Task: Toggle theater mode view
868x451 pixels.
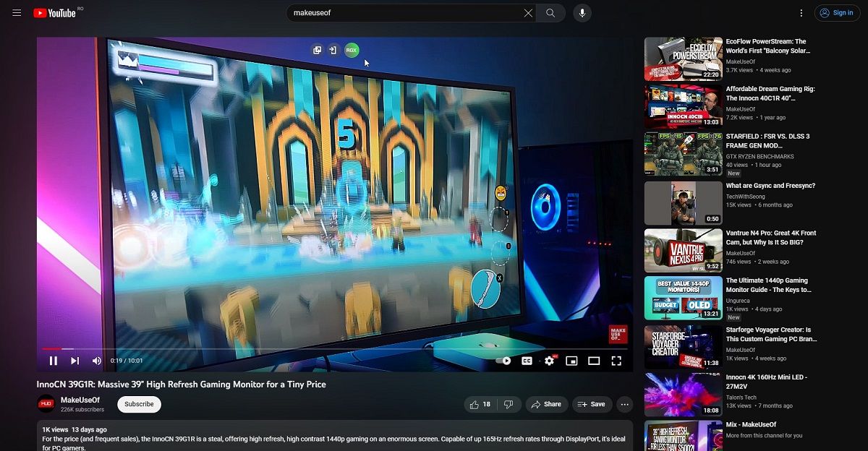Action: [x=594, y=361]
